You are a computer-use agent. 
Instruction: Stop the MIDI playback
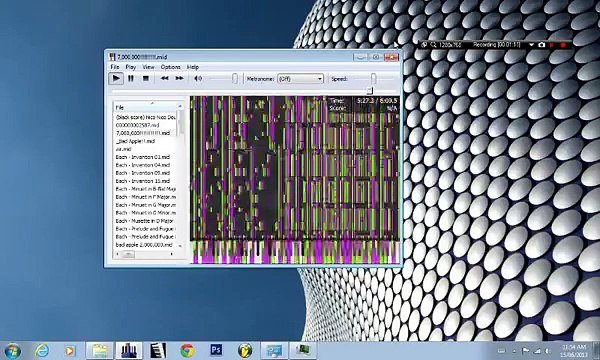tap(145, 79)
